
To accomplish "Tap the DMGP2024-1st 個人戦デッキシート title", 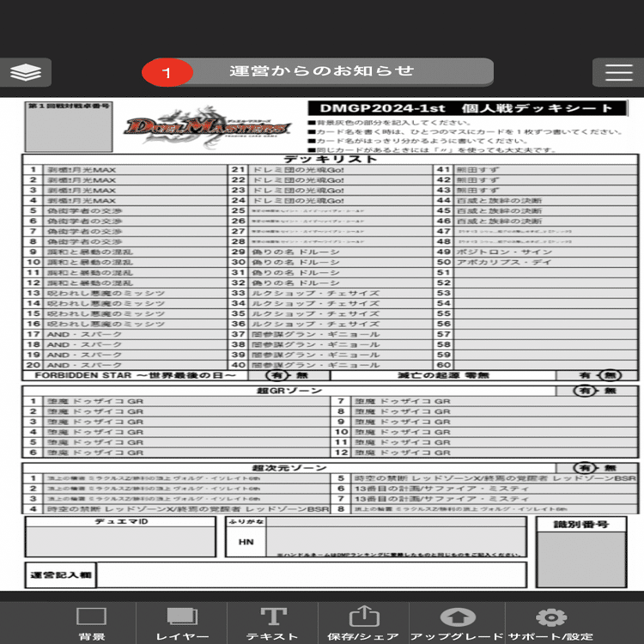I will pyautogui.click(x=467, y=108).
